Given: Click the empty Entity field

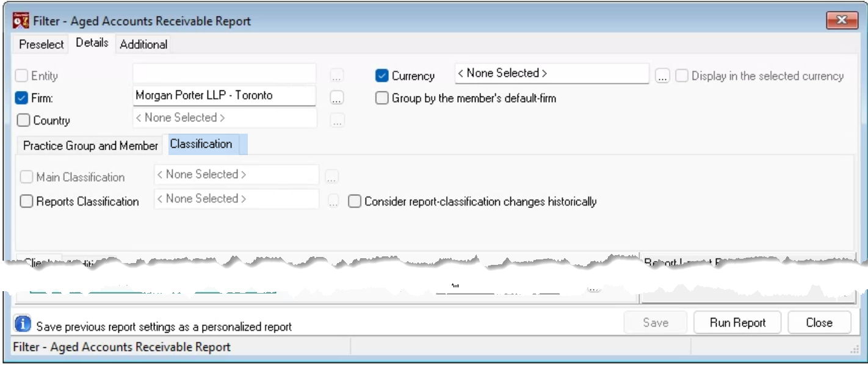Looking at the screenshot, I should point(224,73).
